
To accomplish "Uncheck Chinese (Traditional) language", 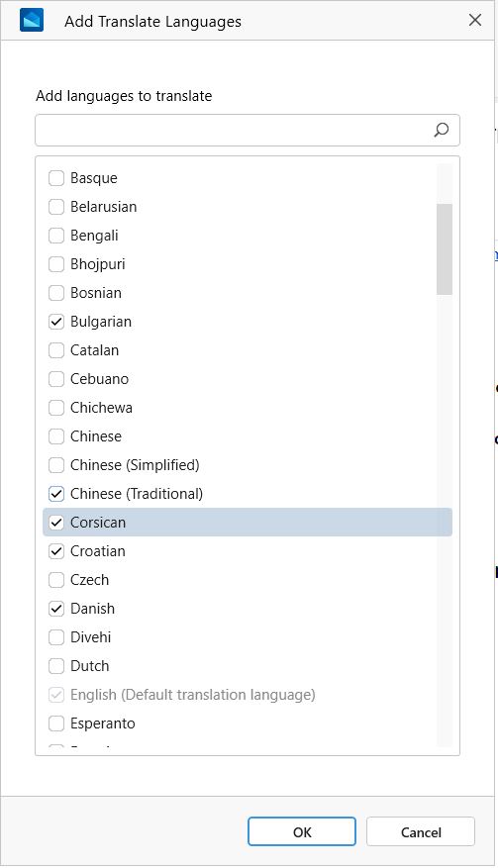I will click(56, 493).
